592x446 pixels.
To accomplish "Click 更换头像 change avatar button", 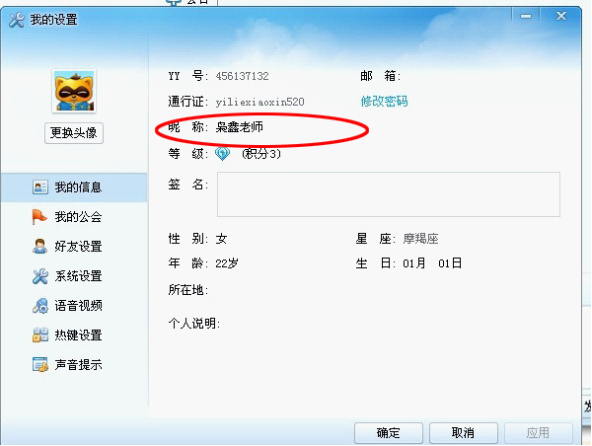I will 74,133.
